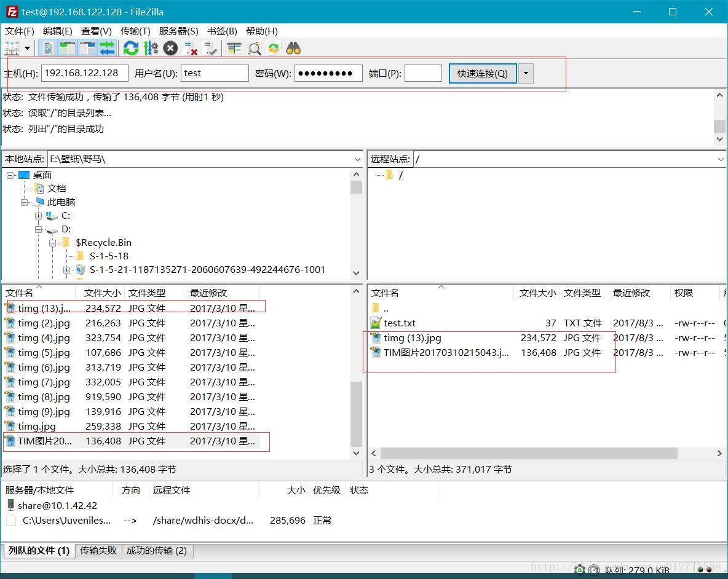Click the local file list vertical scrollbar thumb

coord(356,414)
